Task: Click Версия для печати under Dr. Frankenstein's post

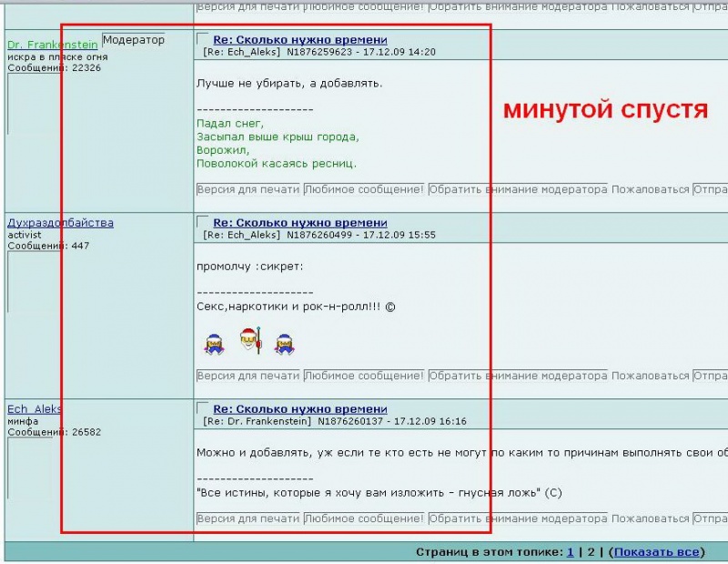Action: (248, 189)
